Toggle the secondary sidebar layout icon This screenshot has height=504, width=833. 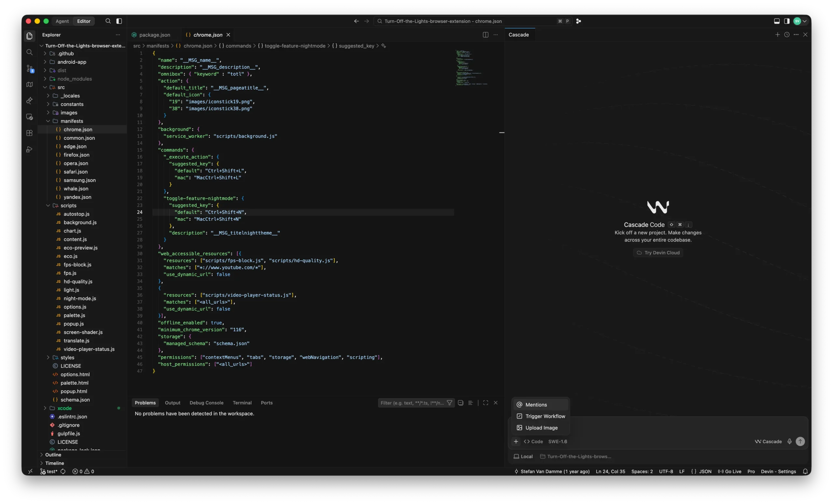[x=787, y=21]
